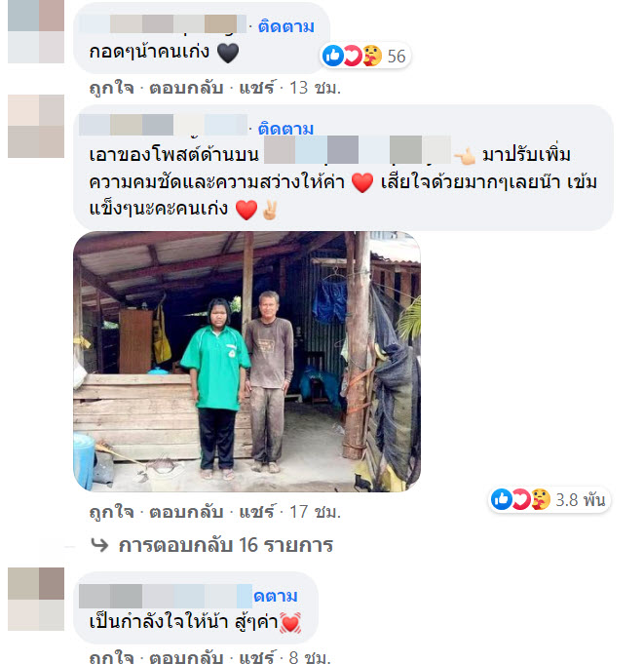Expand การตอบกลับ 16 รายการ replies
644x664 pixels.
coord(225,545)
